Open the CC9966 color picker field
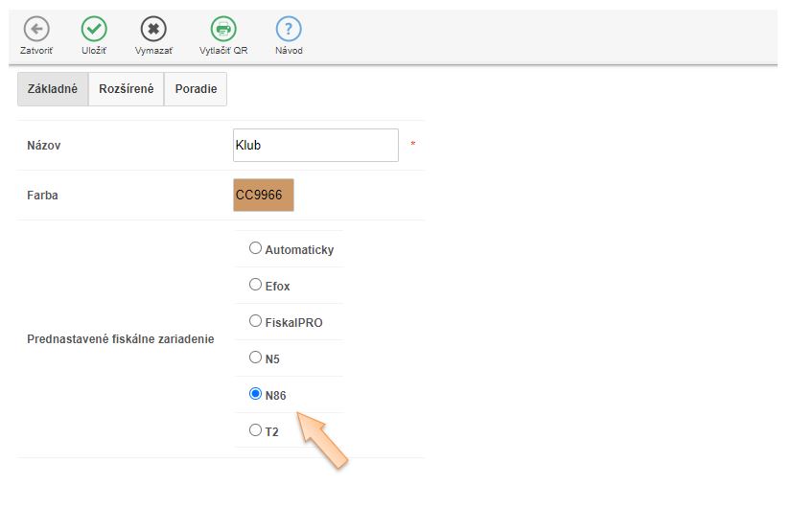 coord(264,195)
